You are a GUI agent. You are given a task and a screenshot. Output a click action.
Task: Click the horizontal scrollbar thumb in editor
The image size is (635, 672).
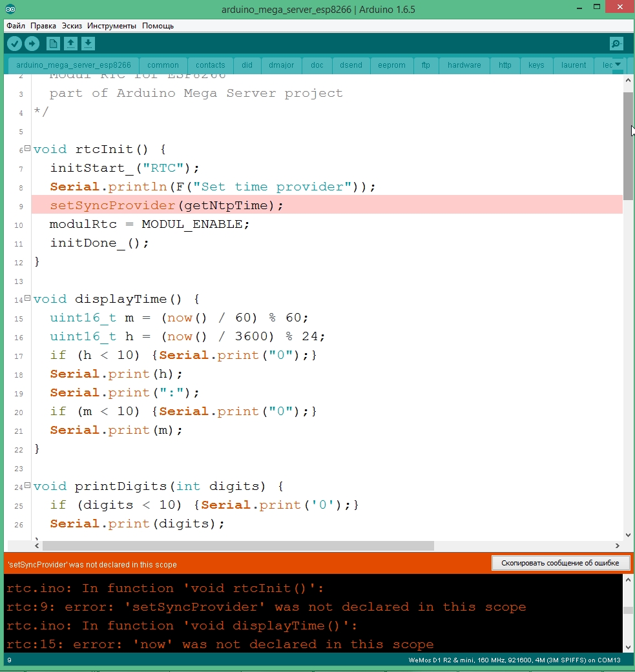pyautogui.click(x=238, y=545)
